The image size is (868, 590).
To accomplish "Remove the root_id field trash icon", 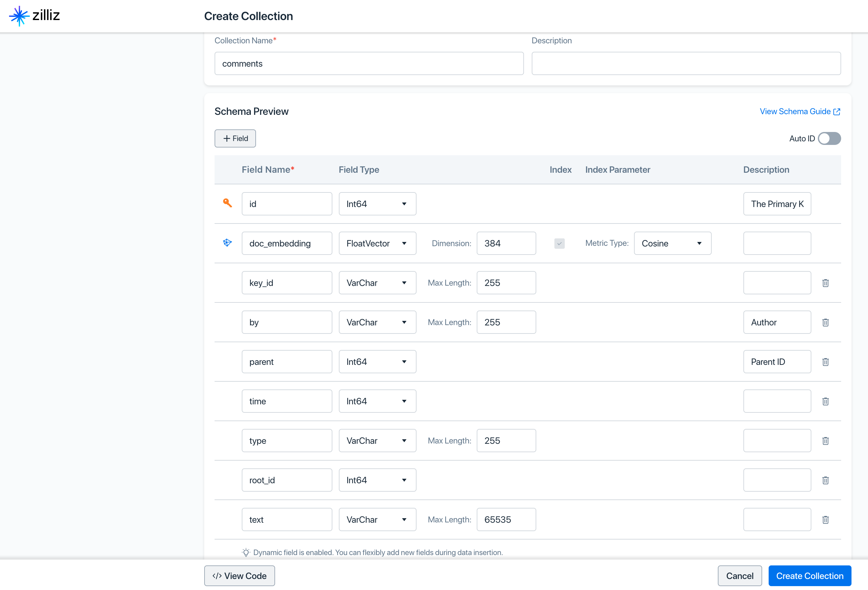I will click(x=825, y=480).
